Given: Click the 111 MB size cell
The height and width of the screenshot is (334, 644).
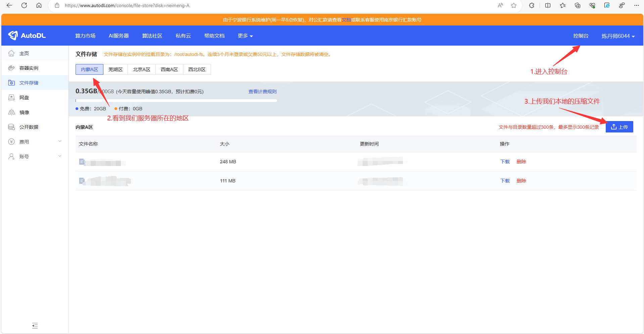Looking at the screenshot, I should 228,181.
